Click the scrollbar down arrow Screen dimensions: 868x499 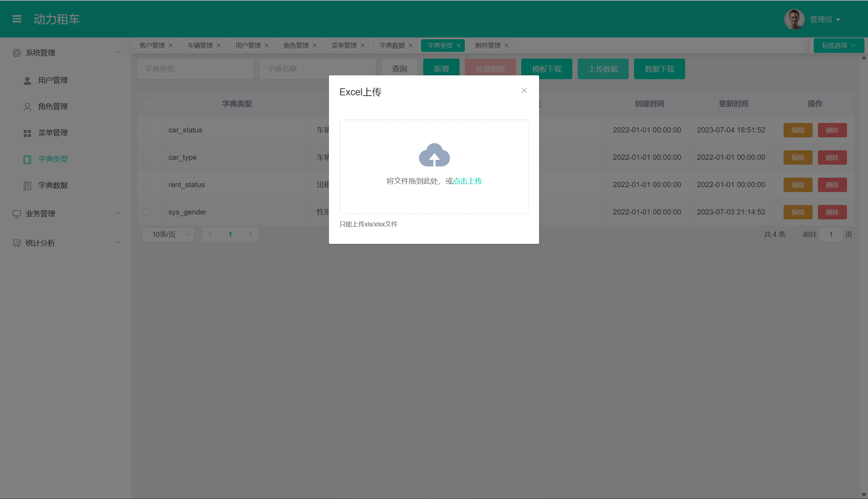864,495
